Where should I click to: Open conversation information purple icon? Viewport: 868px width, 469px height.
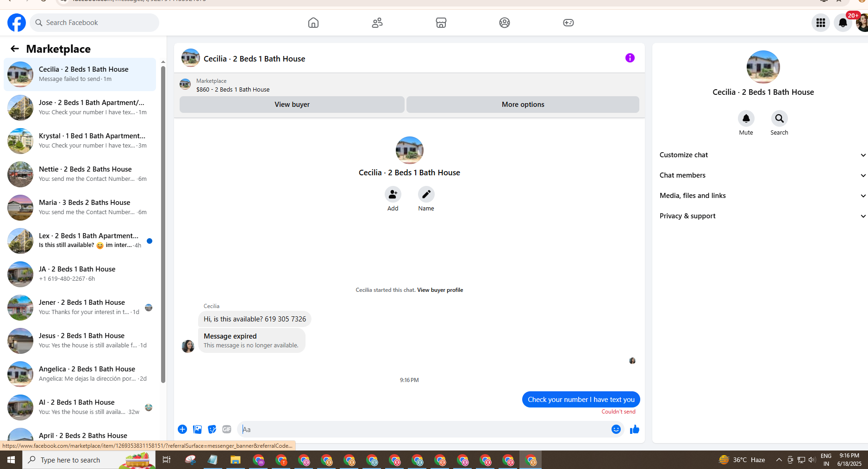click(630, 58)
